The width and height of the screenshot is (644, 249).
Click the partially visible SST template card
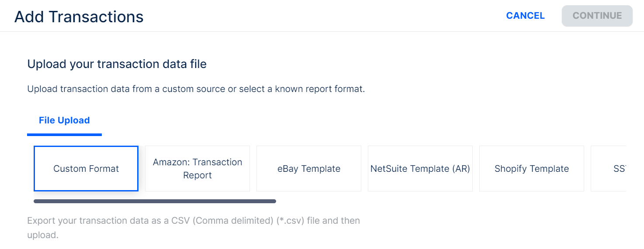pyautogui.click(x=612, y=169)
